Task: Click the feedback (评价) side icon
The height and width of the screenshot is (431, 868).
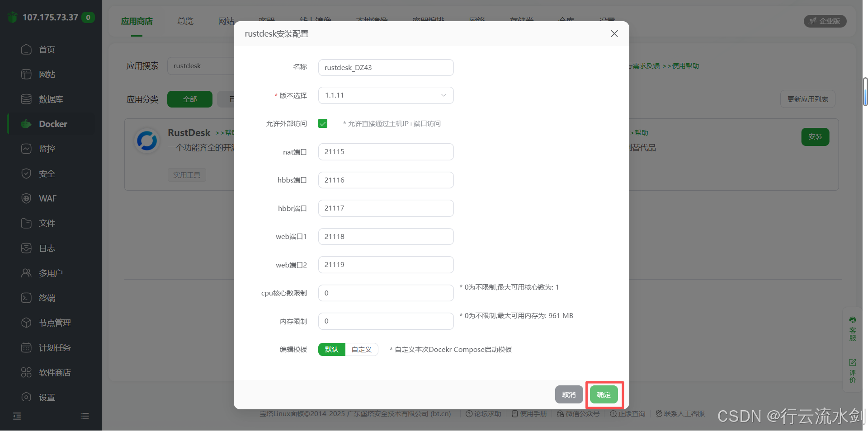Action: point(853,371)
